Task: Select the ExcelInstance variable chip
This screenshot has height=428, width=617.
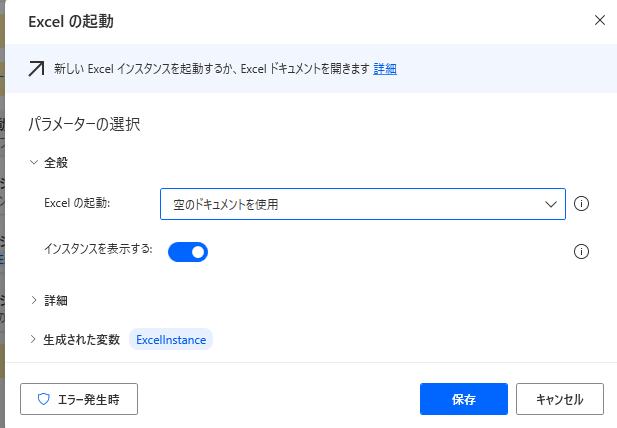Action: 171,339
